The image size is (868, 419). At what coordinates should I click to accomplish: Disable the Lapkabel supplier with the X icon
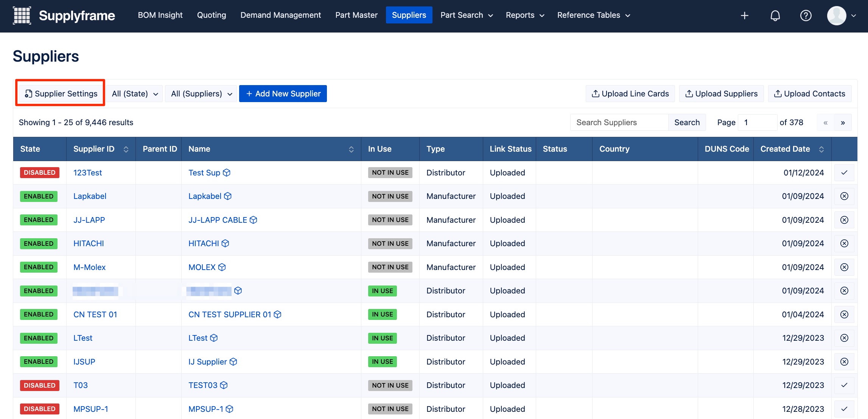844,196
